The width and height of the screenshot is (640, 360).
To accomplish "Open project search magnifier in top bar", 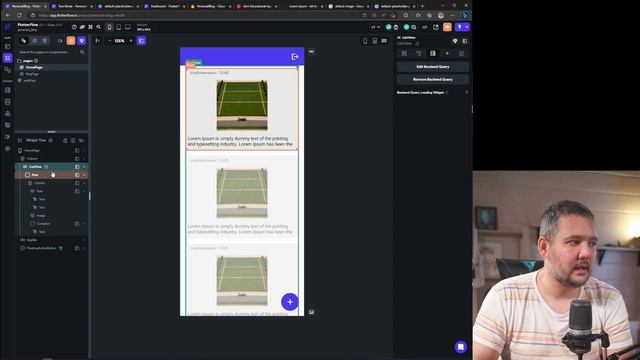I will click(98, 27).
